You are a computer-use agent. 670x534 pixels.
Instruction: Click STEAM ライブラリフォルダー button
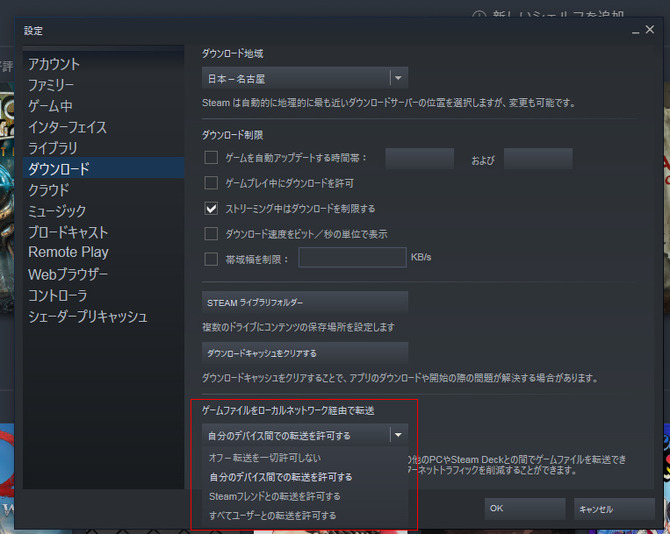(x=305, y=302)
